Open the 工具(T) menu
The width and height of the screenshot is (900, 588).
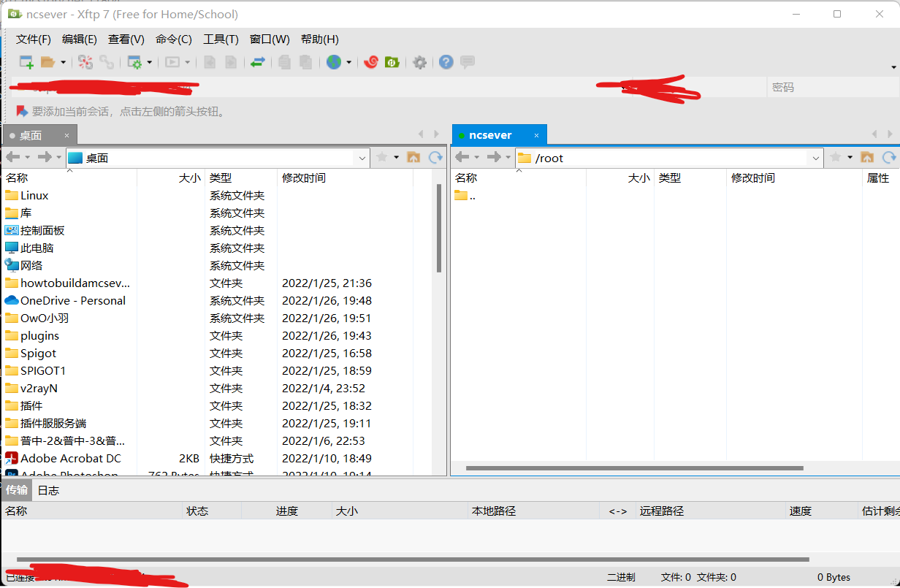[x=221, y=39]
